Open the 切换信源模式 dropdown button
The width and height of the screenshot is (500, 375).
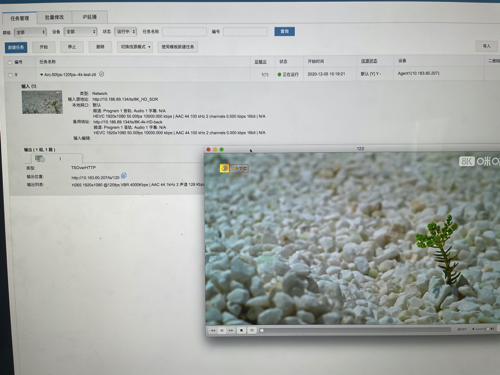[x=135, y=47]
